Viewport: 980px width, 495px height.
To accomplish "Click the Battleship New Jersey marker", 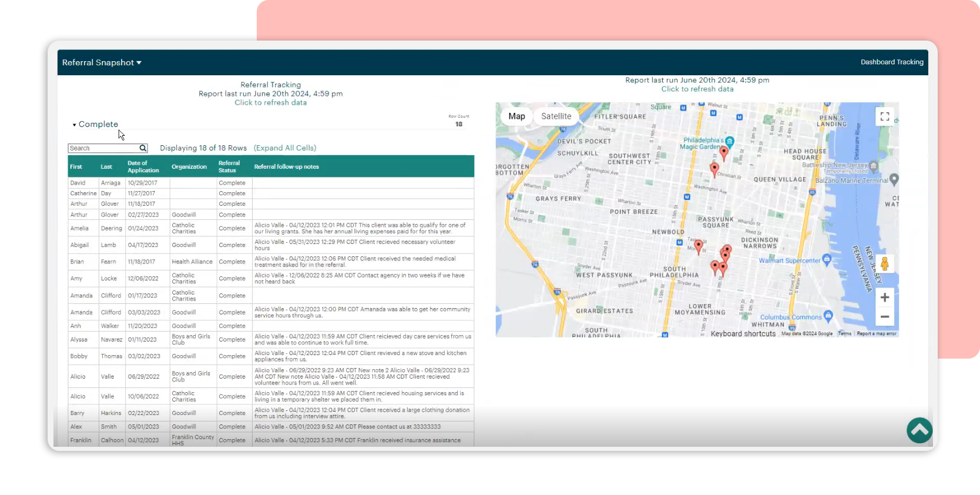I will pyautogui.click(x=874, y=166).
